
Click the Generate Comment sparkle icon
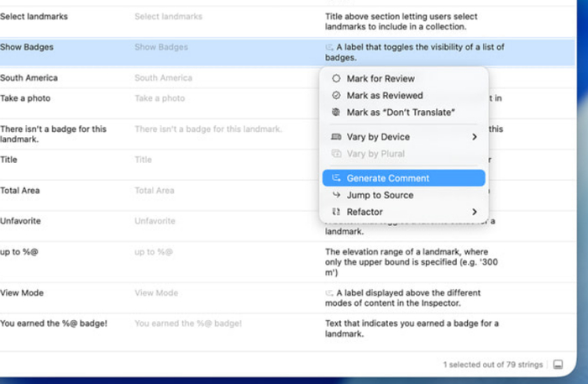(x=336, y=178)
